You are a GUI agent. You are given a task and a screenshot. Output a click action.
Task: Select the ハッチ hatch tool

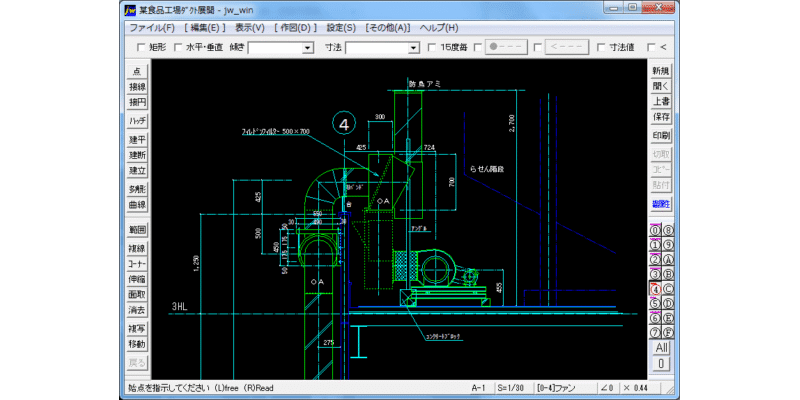tap(137, 121)
